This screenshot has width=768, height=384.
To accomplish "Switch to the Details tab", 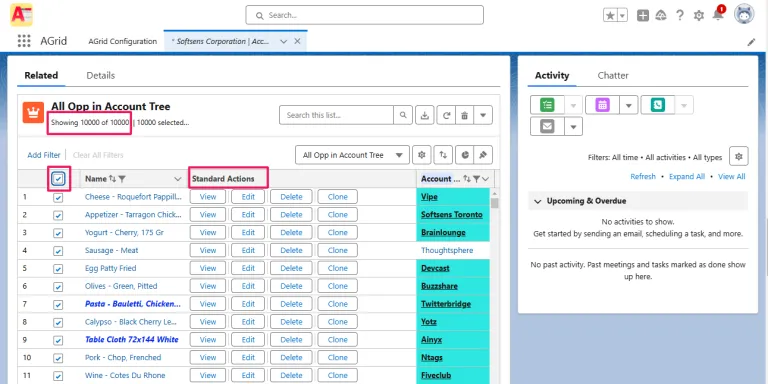I will click(x=100, y=75).
